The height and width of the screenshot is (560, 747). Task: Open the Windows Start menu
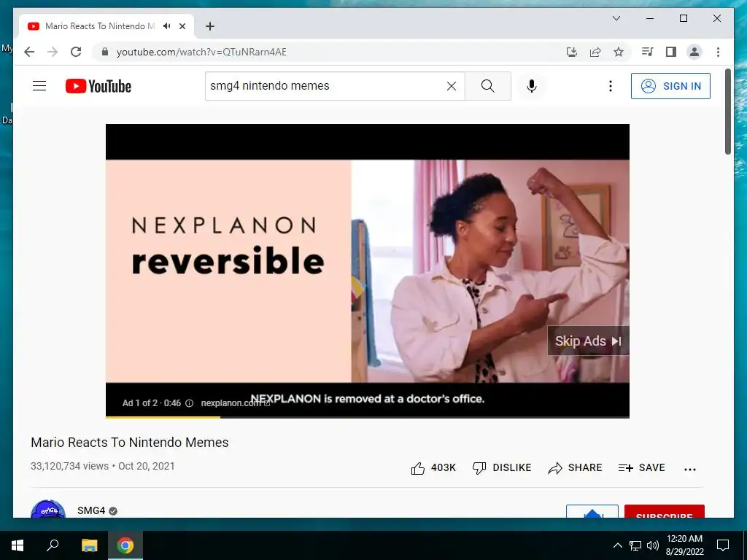pyautogui.click(x=18, y=545)
